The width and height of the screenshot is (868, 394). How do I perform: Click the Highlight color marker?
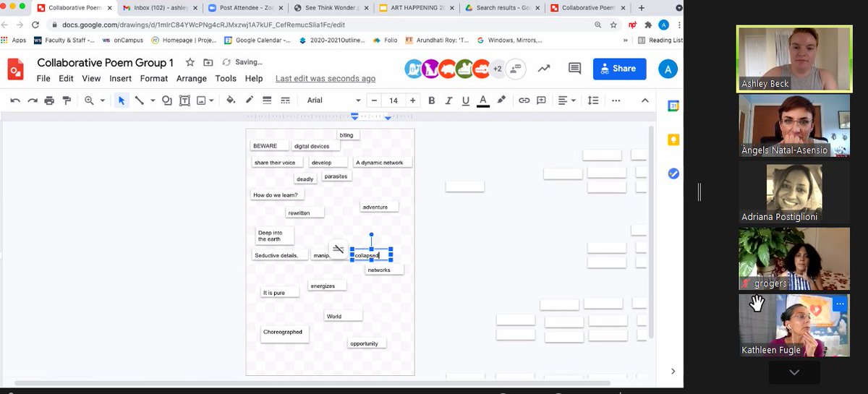click(501, 100)
